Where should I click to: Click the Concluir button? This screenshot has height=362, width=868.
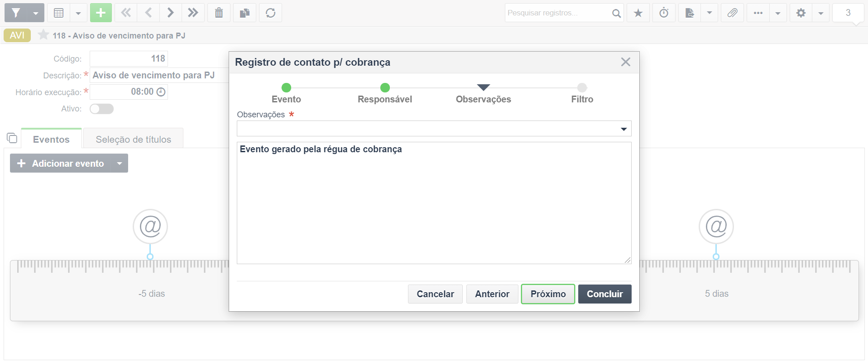(x=604, y=294)
